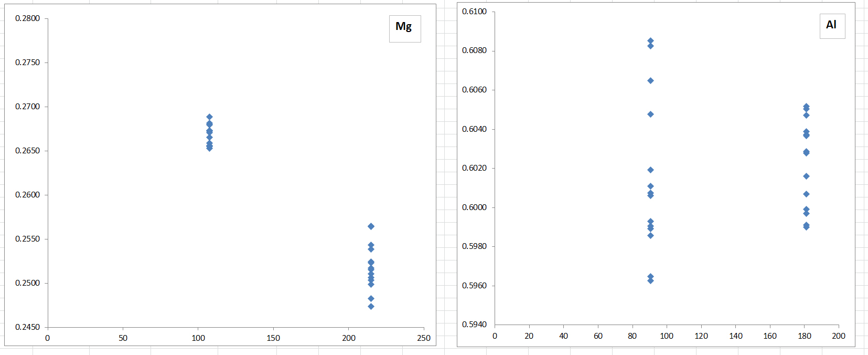Click the 60 label on Al horizontal axis
The image size is (868, 355).
pyautogui.click(x=598, y=336)
